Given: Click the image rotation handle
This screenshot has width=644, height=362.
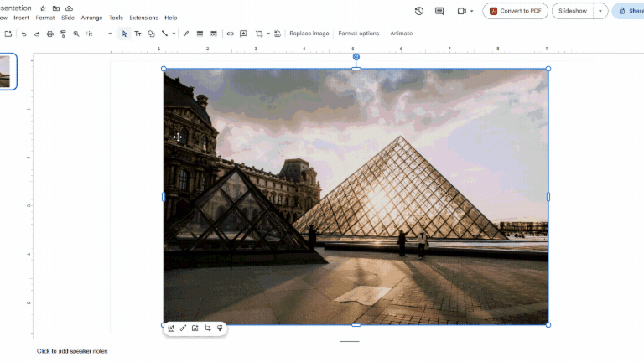Looking at the screenshot, I should pyautogui.click(x=356, y=57).
